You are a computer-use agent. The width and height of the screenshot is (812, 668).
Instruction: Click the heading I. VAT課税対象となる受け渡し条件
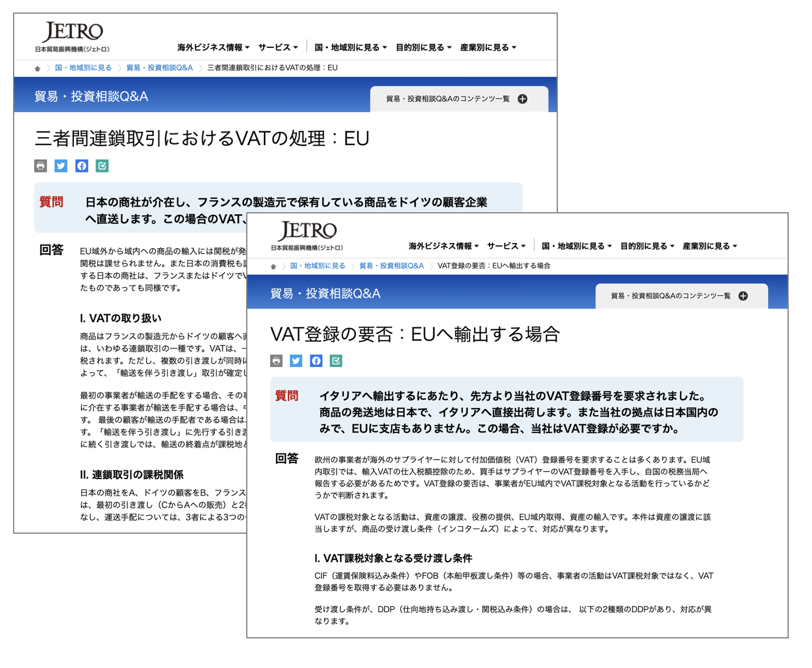click(x=393, y=558)
